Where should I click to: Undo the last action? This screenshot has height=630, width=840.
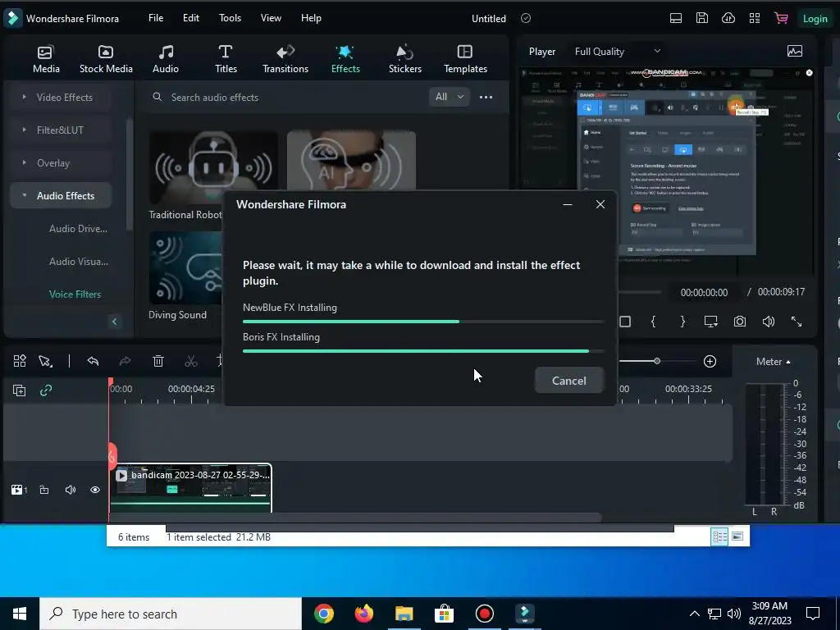(x=93, y=361)
